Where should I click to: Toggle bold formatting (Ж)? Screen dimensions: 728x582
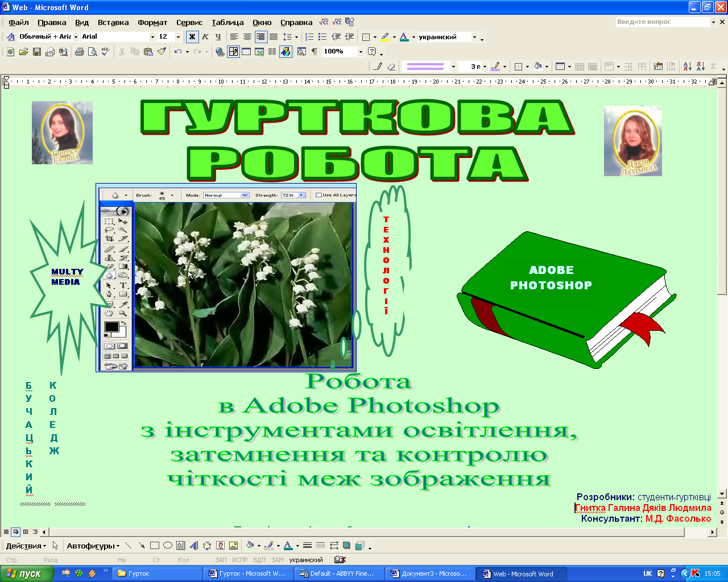(x=192, y=36)
